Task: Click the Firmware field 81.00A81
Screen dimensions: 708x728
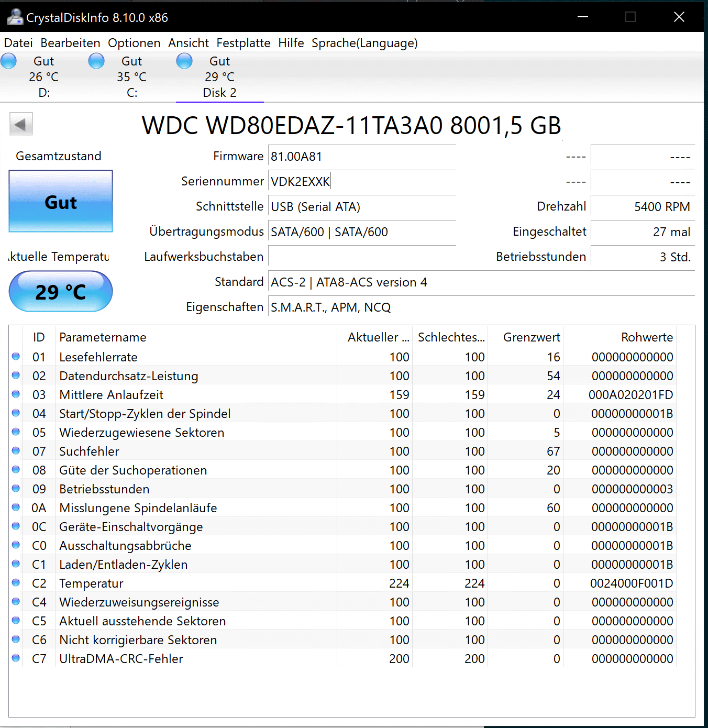Action: [x=362, y=157]
